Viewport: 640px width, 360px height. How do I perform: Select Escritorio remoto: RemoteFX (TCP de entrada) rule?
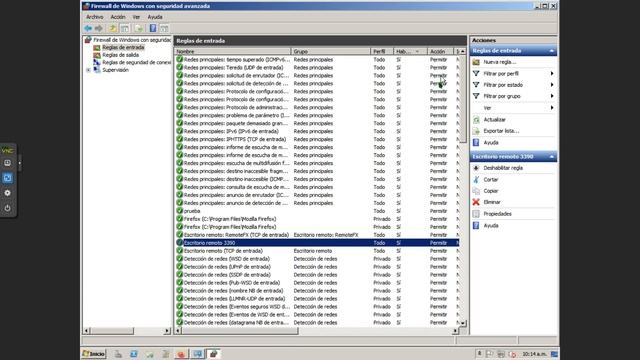coord(317,235)
